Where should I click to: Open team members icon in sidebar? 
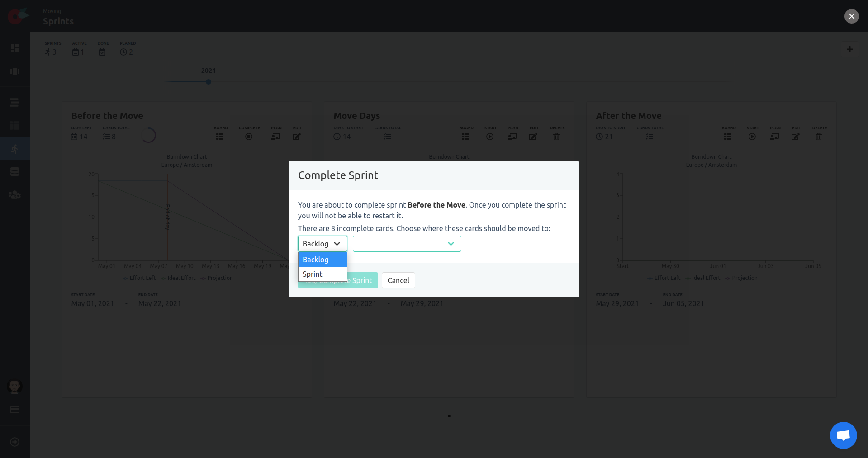[x=15, y=195]
